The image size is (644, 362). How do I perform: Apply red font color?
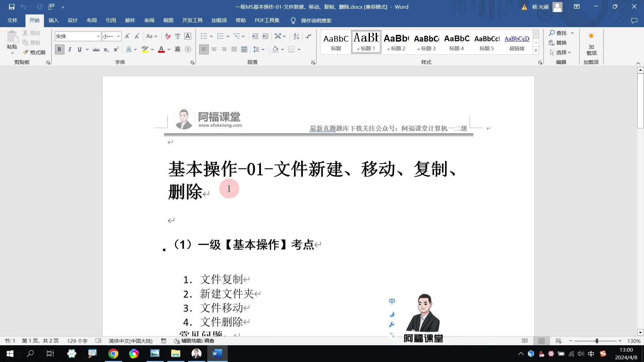tap(161, 49)
